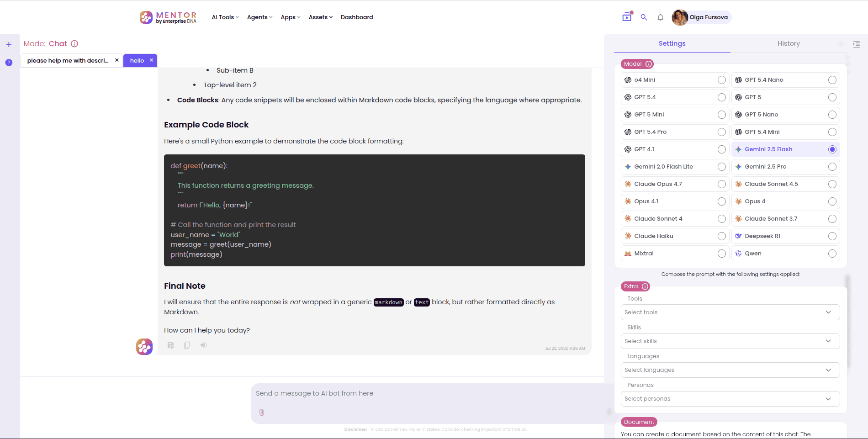Click the Chat mode label
This screenshot has height=439, width=868.
coord(58,44)
